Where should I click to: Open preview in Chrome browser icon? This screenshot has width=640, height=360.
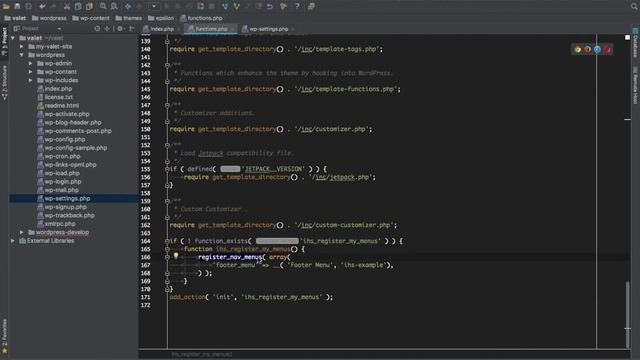(x=578, y=49)
